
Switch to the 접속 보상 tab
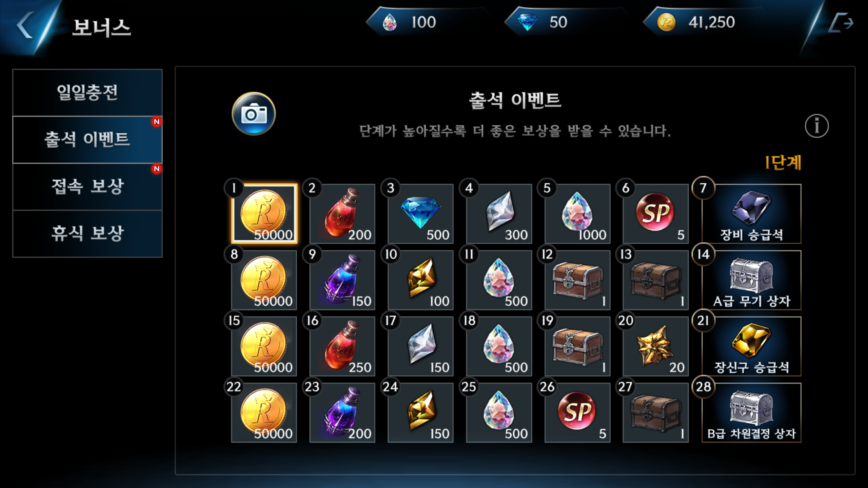pos(87,187)
